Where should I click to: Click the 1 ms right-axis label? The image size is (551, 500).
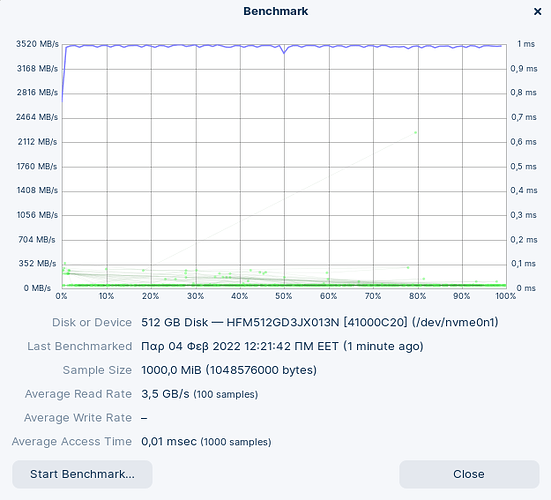pos(526,44)
